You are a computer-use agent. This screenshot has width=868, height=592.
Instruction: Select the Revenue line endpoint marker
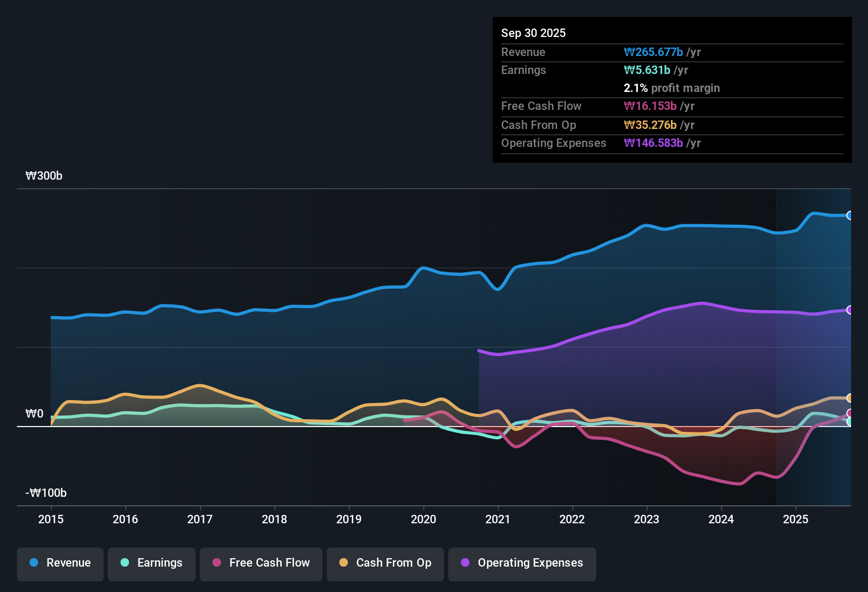pyautogui.click(x=849, y=216)
